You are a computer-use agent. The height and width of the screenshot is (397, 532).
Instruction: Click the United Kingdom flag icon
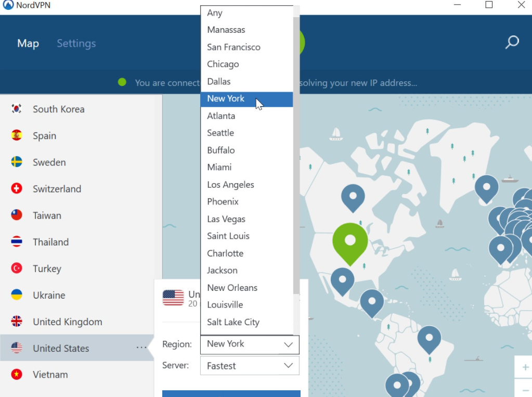(x=17, y=321)
